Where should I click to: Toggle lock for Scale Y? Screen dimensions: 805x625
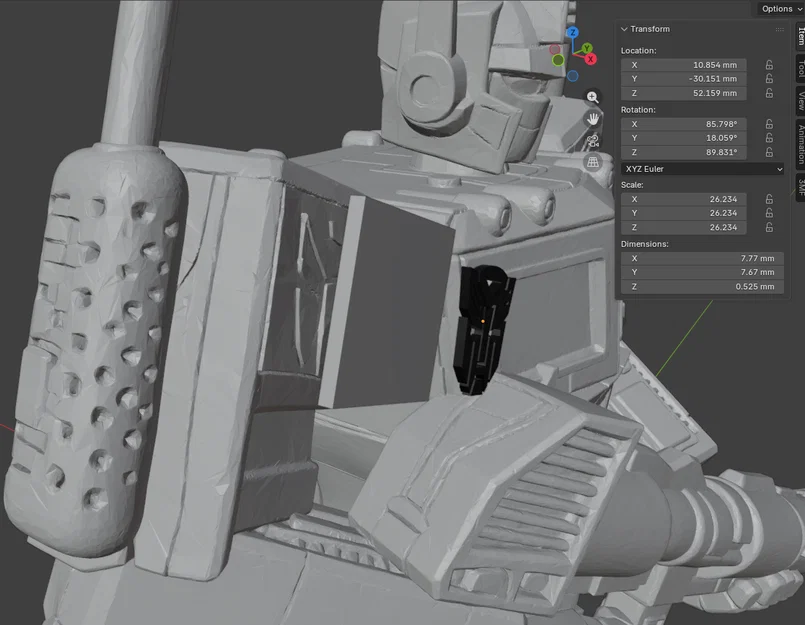click(769, 213)
